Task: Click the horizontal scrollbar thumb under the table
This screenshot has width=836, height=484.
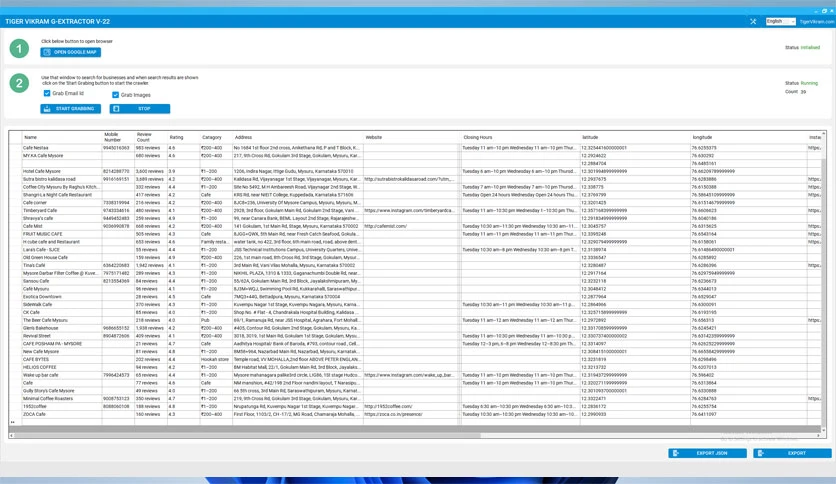Action: [247, 435]
